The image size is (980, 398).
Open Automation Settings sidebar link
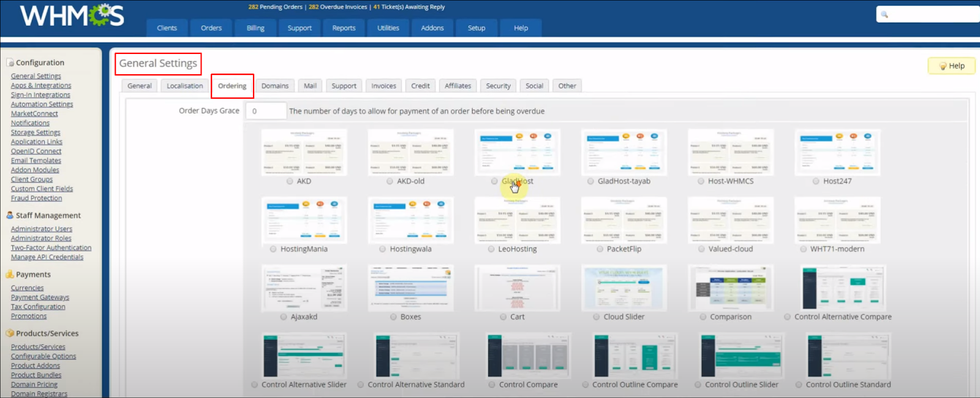pos(42,104)
